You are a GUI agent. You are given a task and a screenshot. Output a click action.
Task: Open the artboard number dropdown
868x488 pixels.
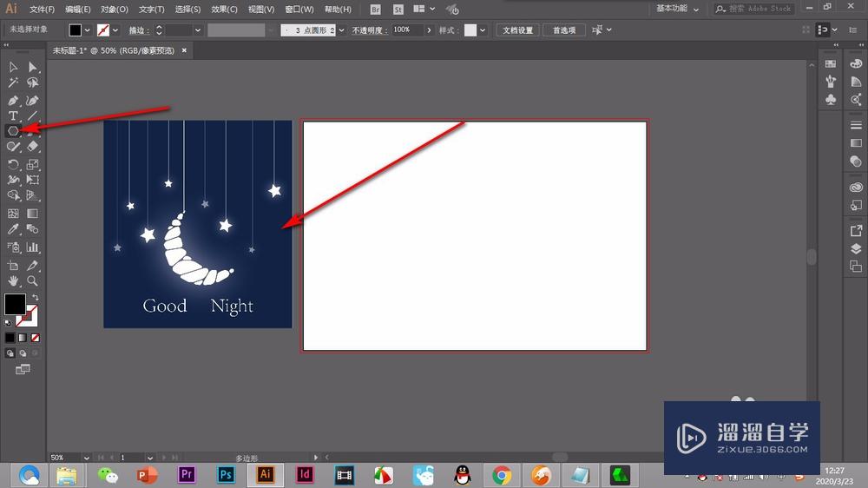click(150, 458)
